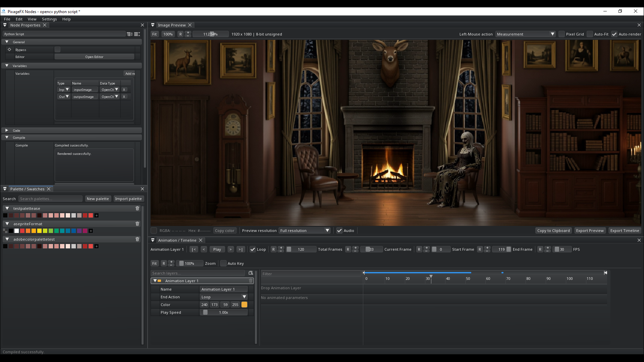Select the Palette / Swatches tab
The height and width of the screenshot is (362, 644).
[x=27, y=189]
